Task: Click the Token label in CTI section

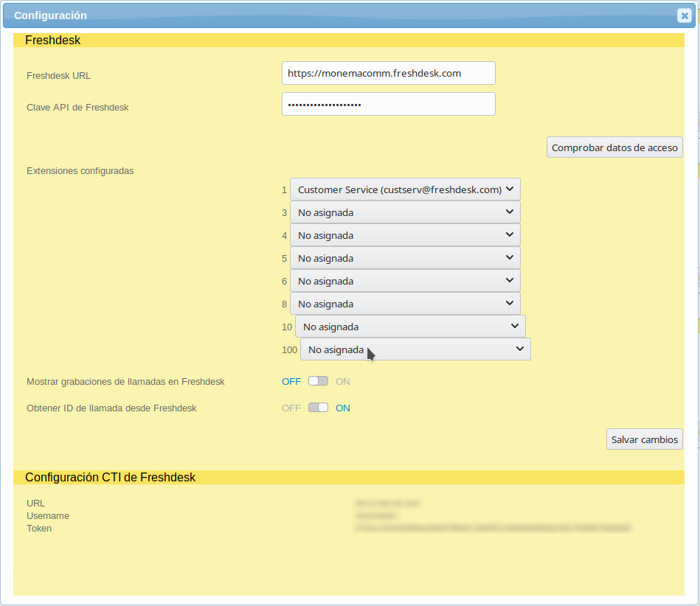Action: tap(39, 529)
